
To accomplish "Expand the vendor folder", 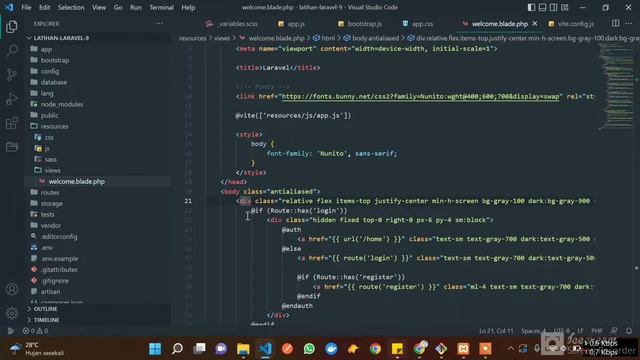I will tap(51, 225).
